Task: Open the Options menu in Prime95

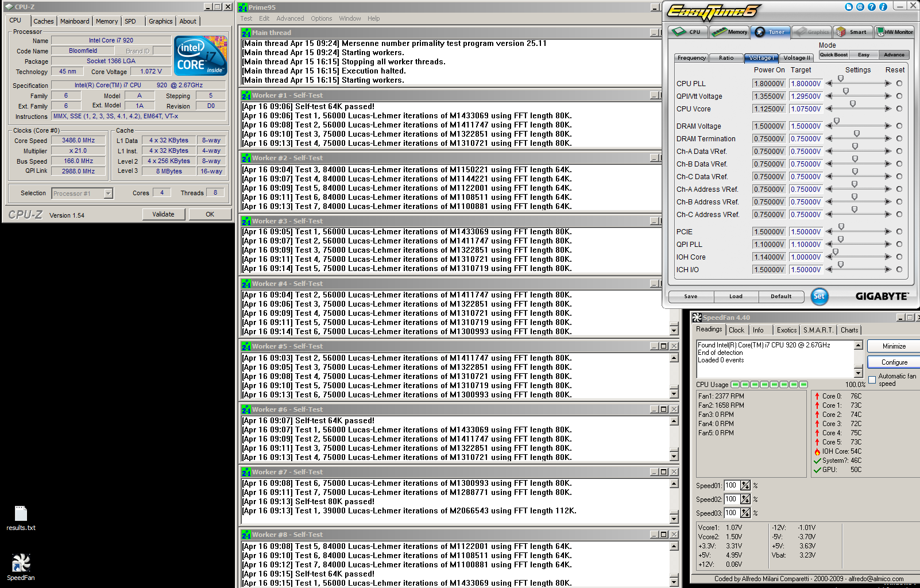Action: [322, 18]
